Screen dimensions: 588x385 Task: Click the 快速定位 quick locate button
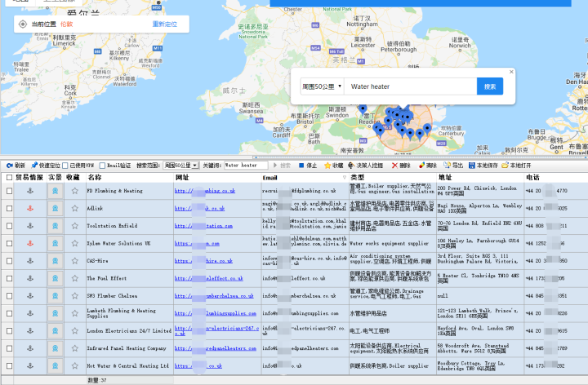pyautogui.click(x=46, y=165)
